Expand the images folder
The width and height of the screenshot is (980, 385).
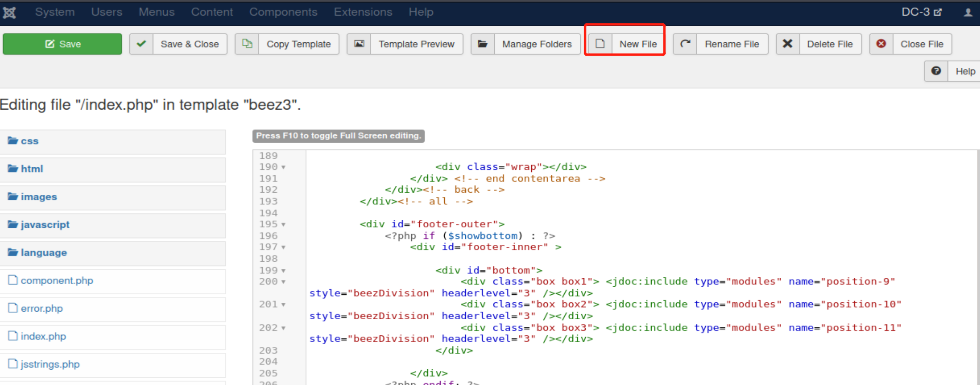pyautogui.click(x=112, y=197)
